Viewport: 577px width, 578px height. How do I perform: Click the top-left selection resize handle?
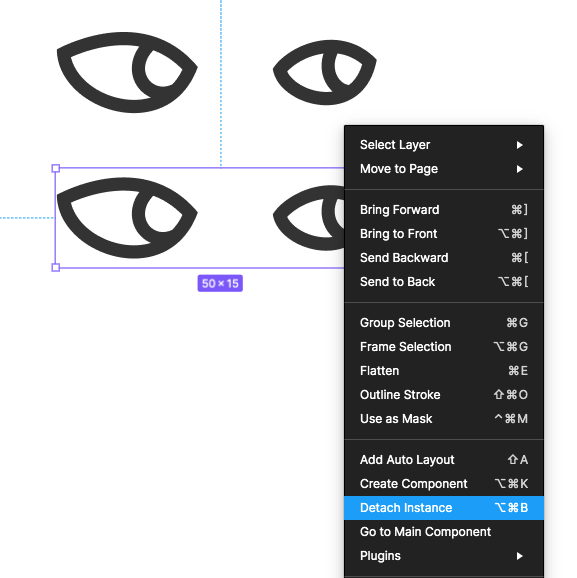coord(56,168)
